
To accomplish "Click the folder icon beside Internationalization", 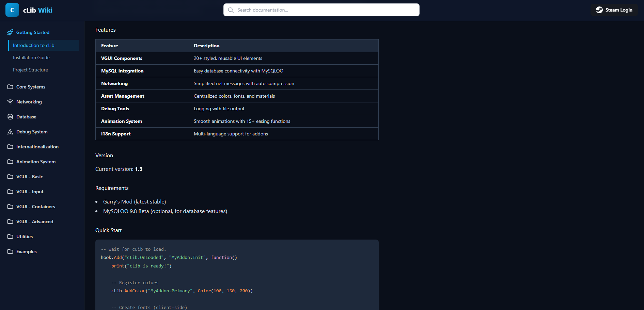I will (10, 147).
